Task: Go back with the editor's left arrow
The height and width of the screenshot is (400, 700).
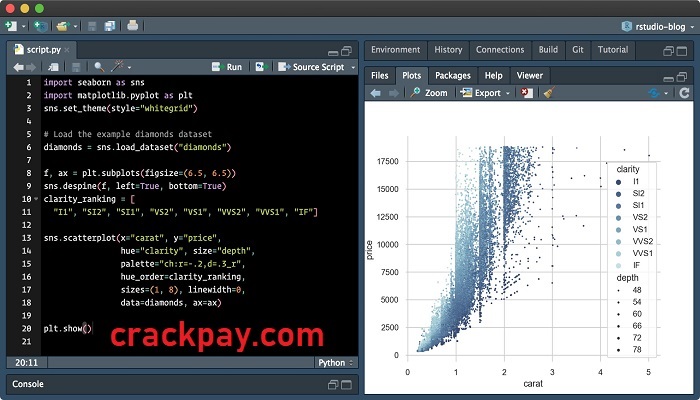Action: 18,67
